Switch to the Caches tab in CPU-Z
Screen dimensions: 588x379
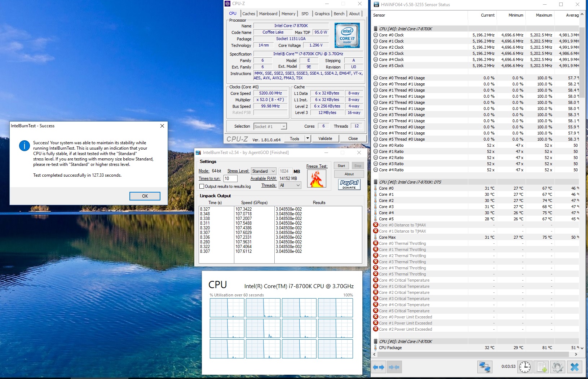click(249, 14)
